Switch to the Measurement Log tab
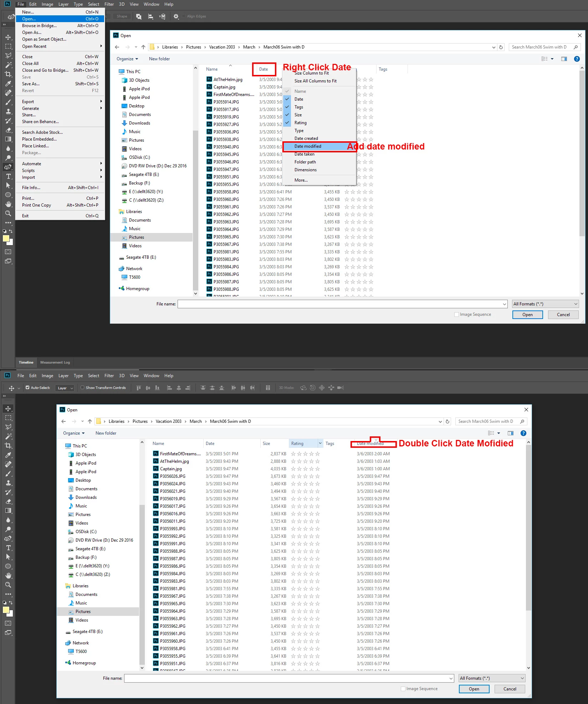Screen dimensions: 588x704 point(55,362)
